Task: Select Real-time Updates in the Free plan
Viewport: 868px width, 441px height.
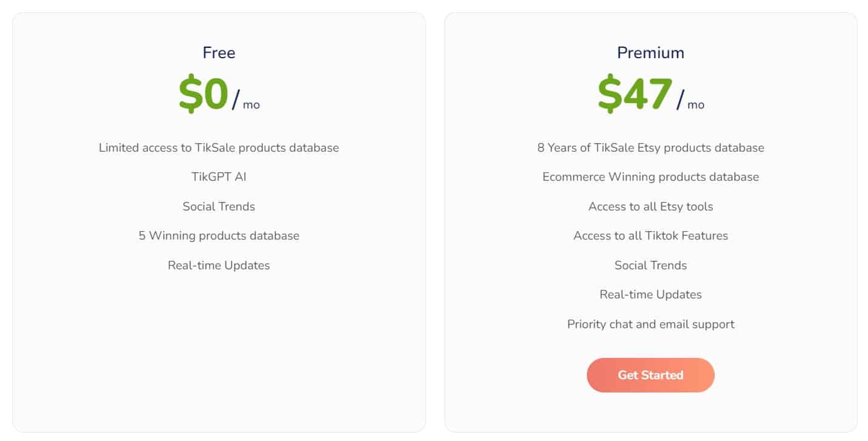Action: 219,265
